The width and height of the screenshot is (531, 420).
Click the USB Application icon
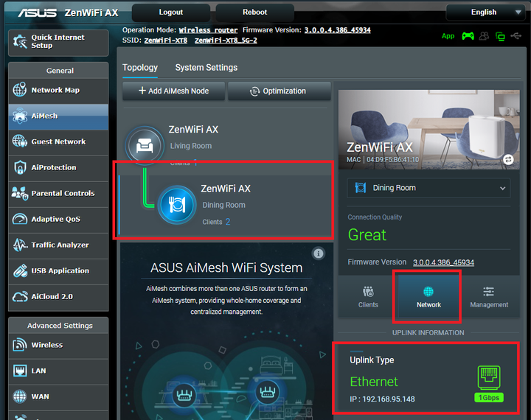point(20,270)
